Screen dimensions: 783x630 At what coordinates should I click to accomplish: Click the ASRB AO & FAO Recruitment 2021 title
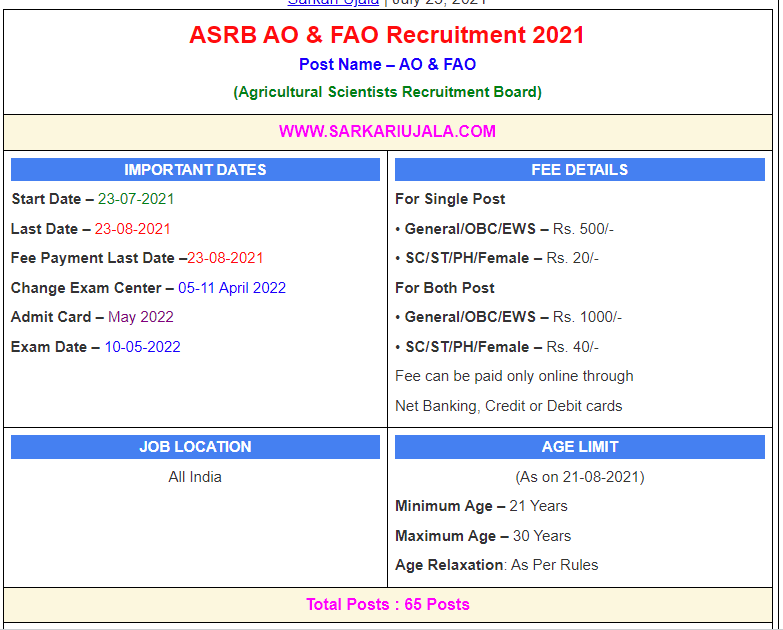click(387, 35)
